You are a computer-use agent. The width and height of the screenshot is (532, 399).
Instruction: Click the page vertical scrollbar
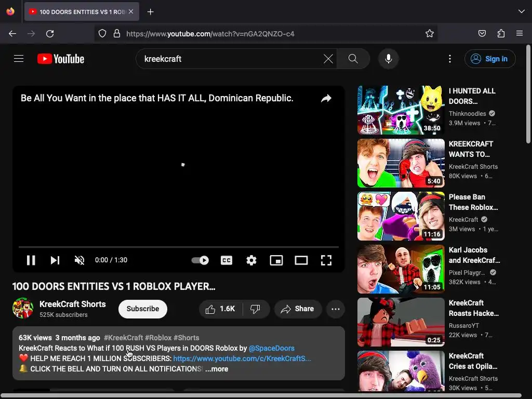point(528,94)
